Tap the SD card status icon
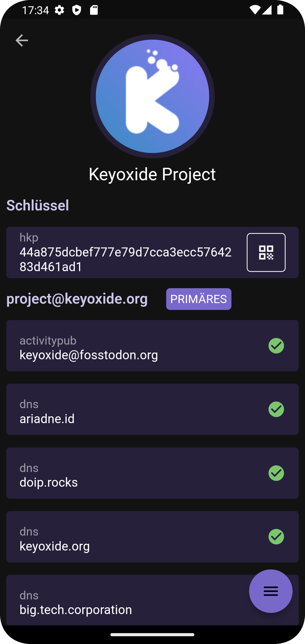 [x=94, y=10]
